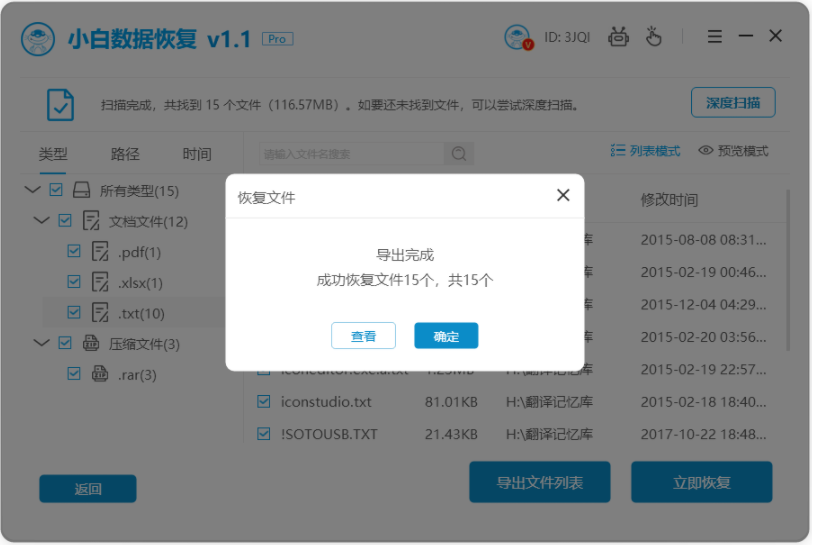This screenshot has height=546, width=815.
Task: Collapse the 文档文件(12) tree node
Action: (41, 220)
